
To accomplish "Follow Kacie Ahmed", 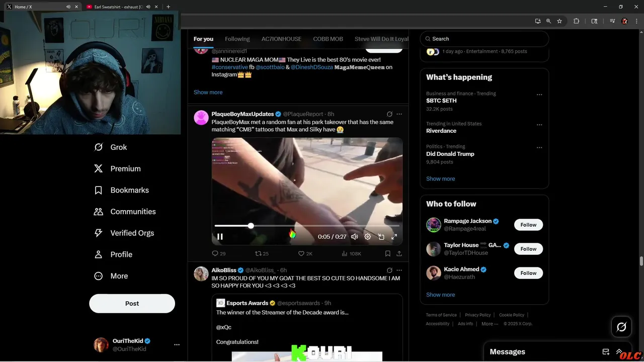I will (x=528, y=273).
